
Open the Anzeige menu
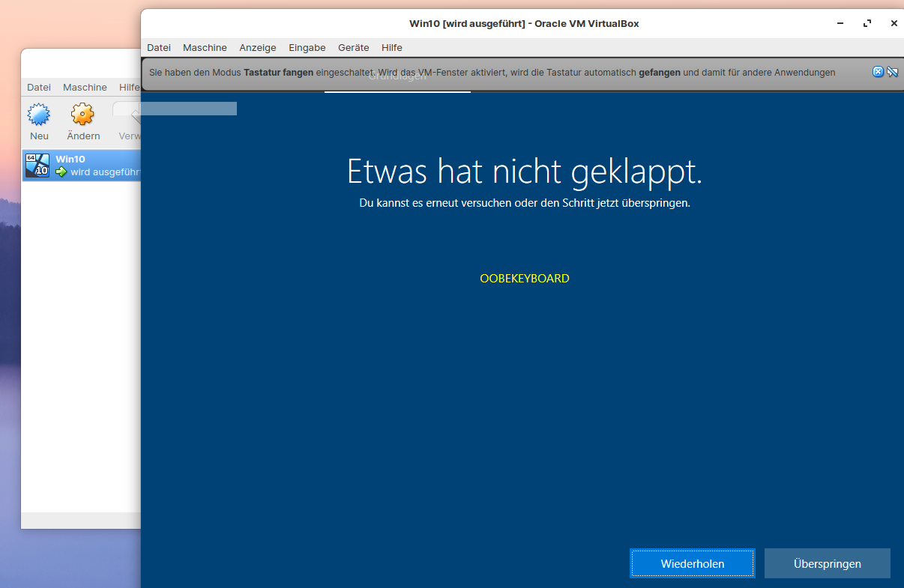coord(258,47)
